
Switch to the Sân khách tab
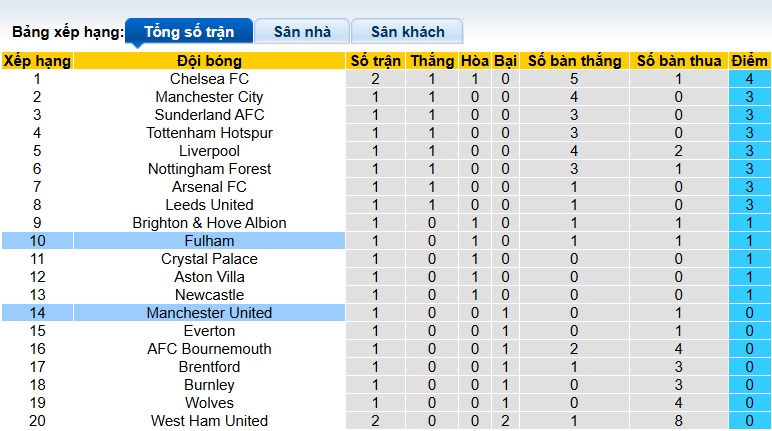(408, 32)
